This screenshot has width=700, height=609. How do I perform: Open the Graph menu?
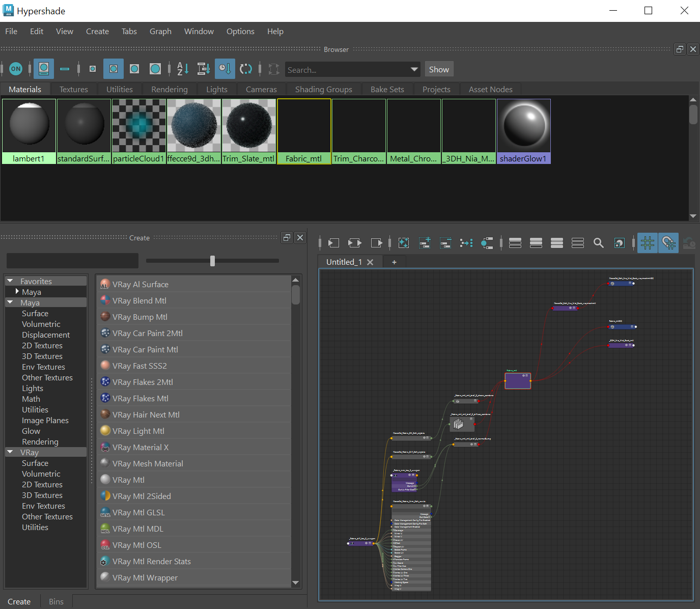click(x=160, y=32)
